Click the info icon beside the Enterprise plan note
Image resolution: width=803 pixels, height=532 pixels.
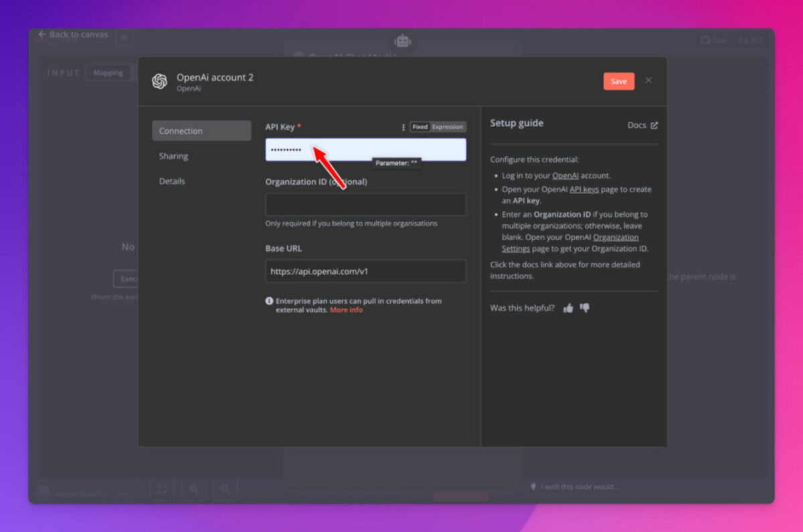coord(269,301)
